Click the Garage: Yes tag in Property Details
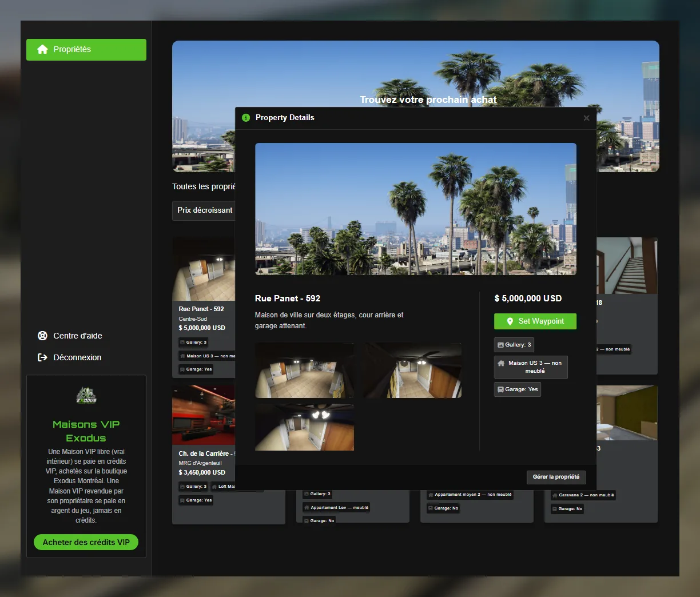This screenshot has height=597, width=700. [518, 389]
